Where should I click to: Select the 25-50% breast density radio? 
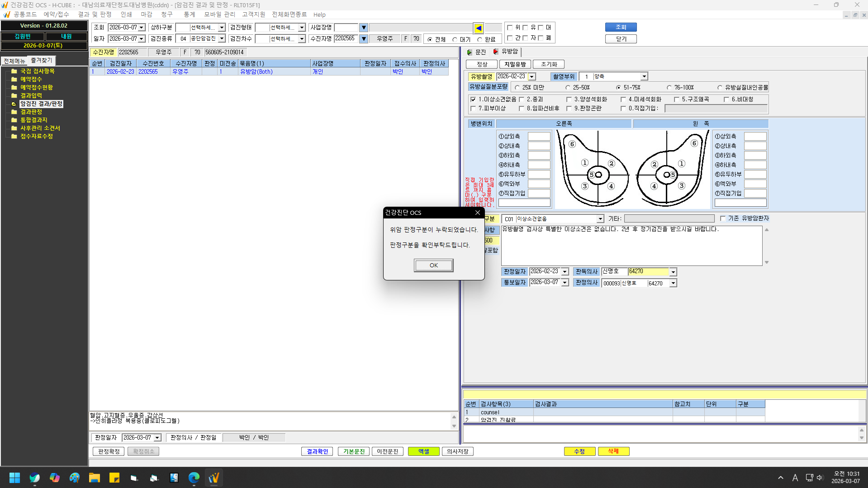coord(568,88)
